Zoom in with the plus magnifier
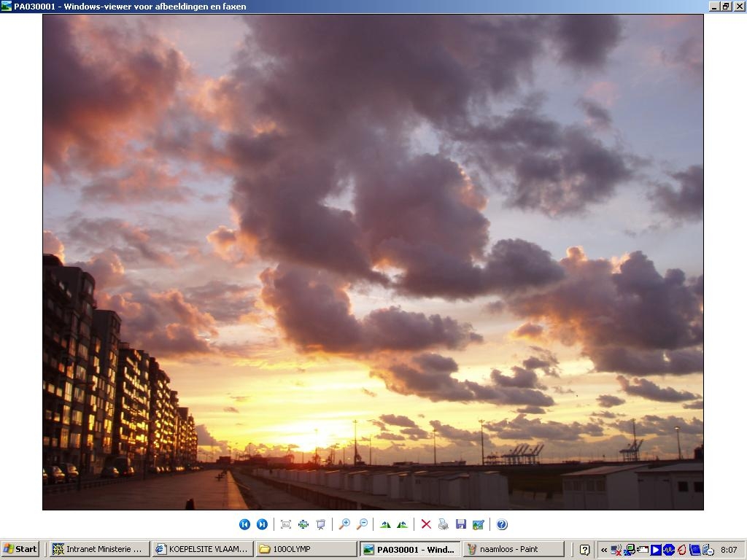Image resolution: width=747 pixels, height=560 pixels. point(344,524)
